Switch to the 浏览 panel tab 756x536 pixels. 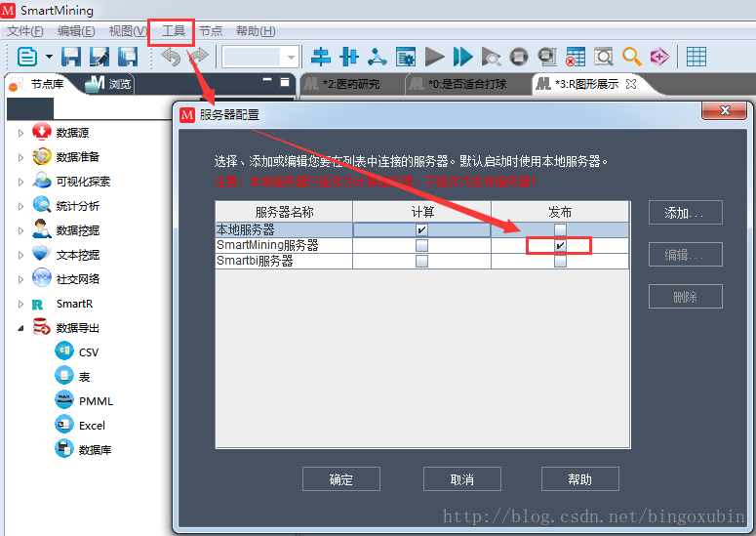coord(108,84)
